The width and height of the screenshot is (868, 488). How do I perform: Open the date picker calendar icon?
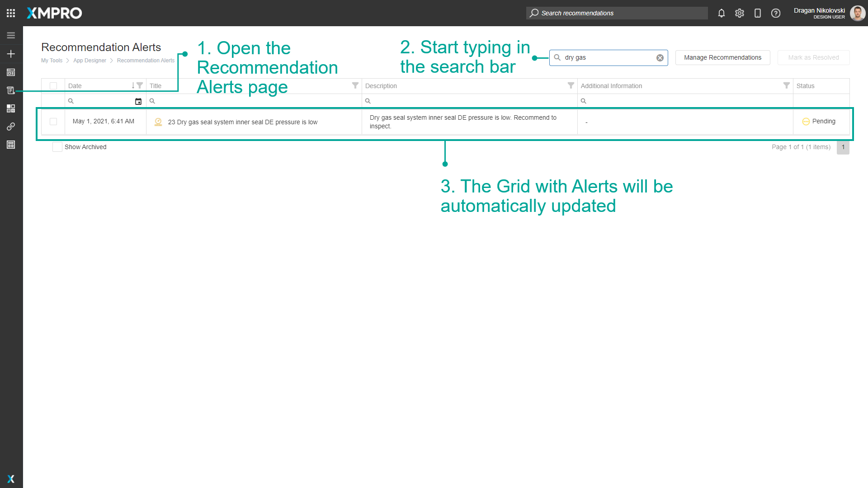pos(138,101)
